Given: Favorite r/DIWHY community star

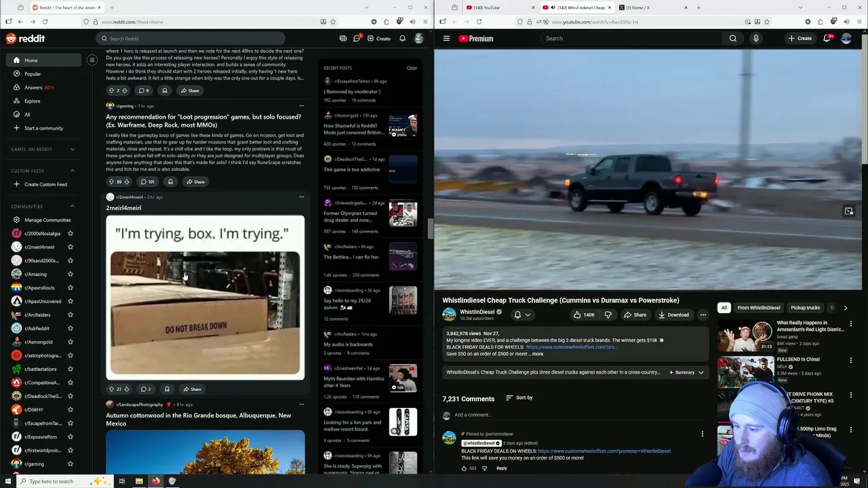Looking at the screenshot, I should (70, 410).
